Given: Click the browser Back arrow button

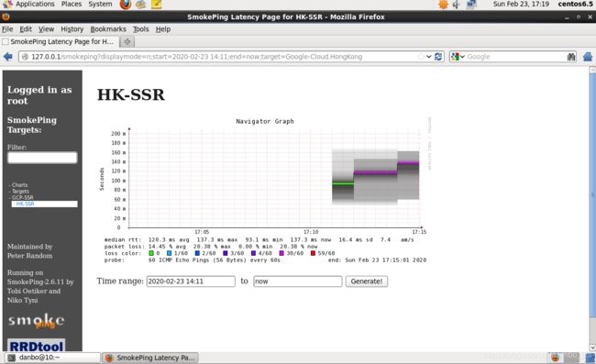Looking at the screenshot, I should [x=8, y=57].
